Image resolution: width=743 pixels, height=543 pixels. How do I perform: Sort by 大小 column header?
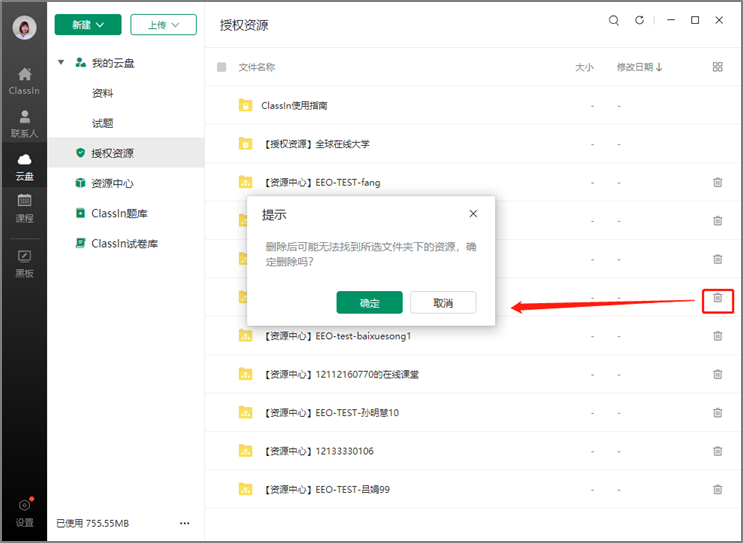click(x=584, y=67)
